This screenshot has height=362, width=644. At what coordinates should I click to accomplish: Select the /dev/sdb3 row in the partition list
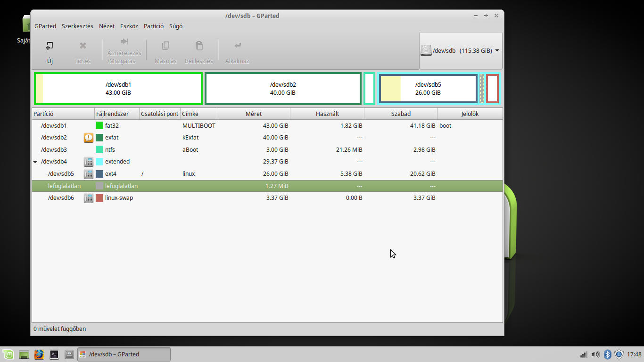(x=267, y=150)
